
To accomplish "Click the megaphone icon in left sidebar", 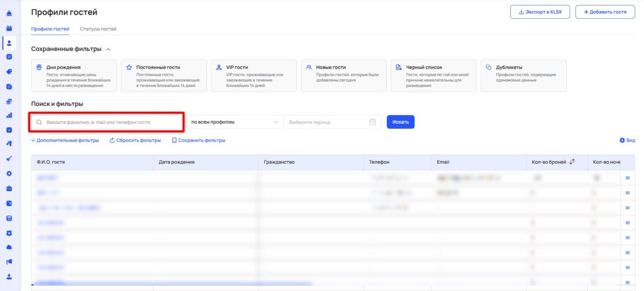I will (9, 262).
